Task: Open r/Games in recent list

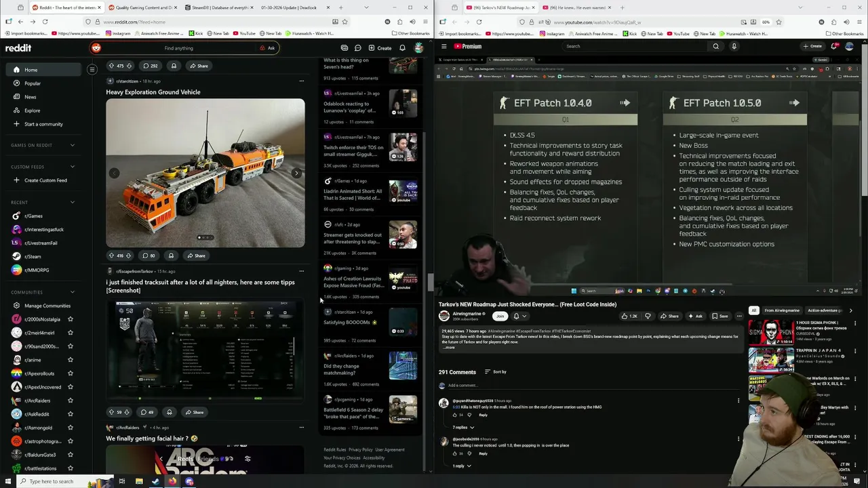Action: pyautogui.click(x=33, y=216)
